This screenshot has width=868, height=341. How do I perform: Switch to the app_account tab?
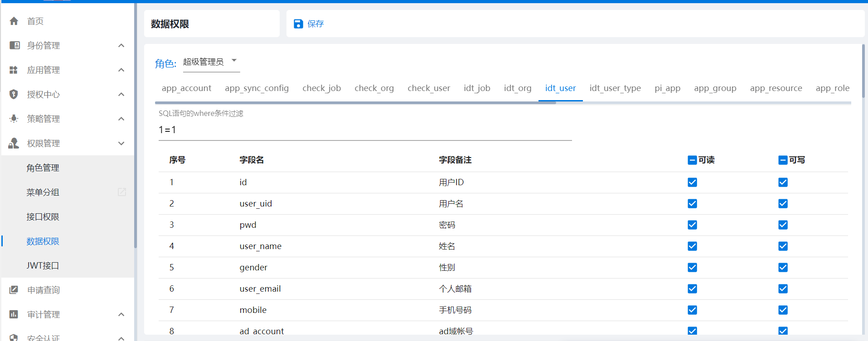pyautogui.click(x=186, y=88)
